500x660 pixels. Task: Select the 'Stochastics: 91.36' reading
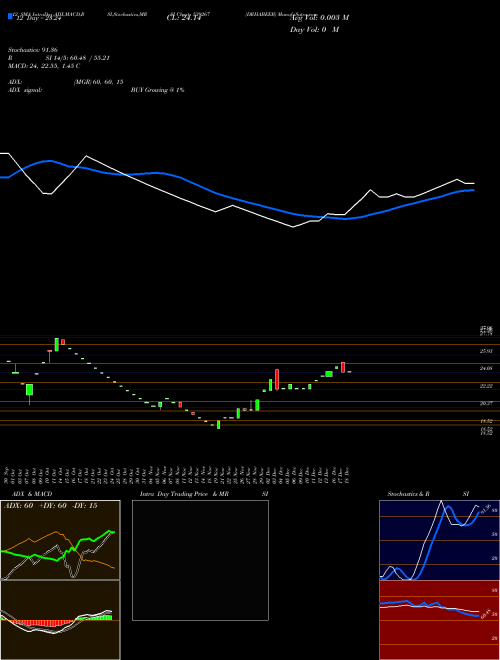33,50
